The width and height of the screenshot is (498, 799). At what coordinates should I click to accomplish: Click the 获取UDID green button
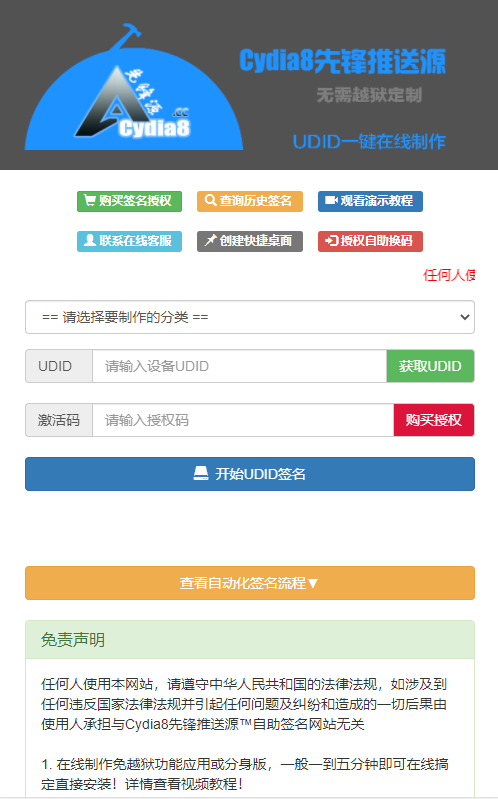coord(430,366)
